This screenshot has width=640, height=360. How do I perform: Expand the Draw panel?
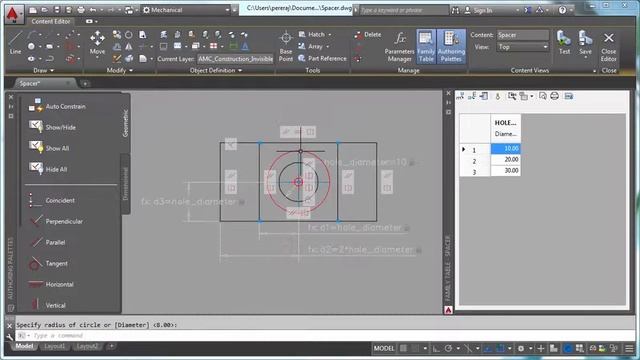click(43, 71)
